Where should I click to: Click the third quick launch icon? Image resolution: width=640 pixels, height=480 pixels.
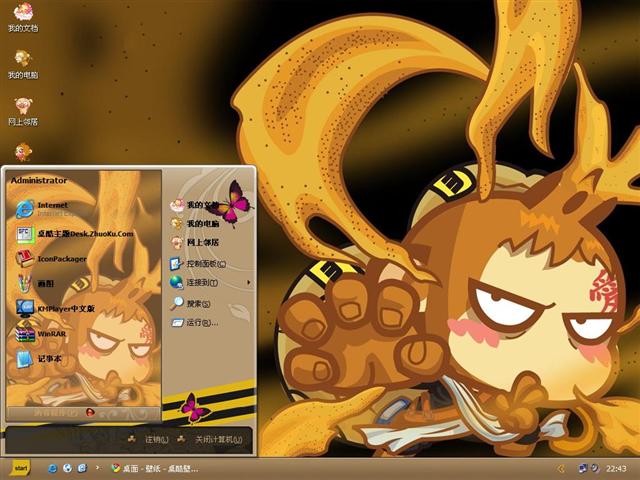tap(82, 468)
